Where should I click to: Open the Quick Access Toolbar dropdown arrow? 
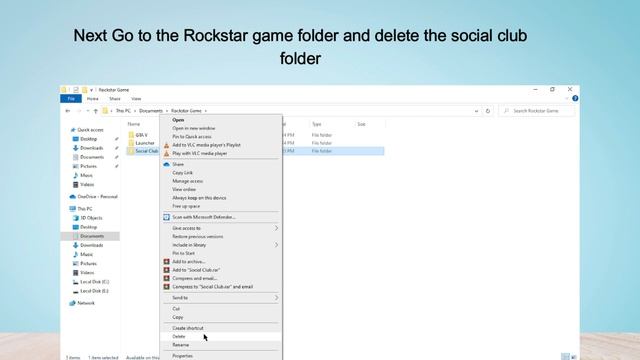91,90
